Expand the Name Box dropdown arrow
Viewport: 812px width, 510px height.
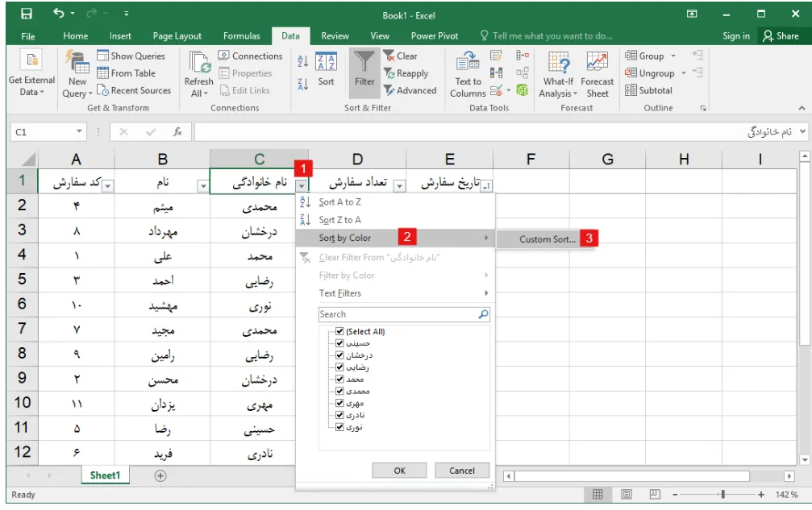point(79,131)
